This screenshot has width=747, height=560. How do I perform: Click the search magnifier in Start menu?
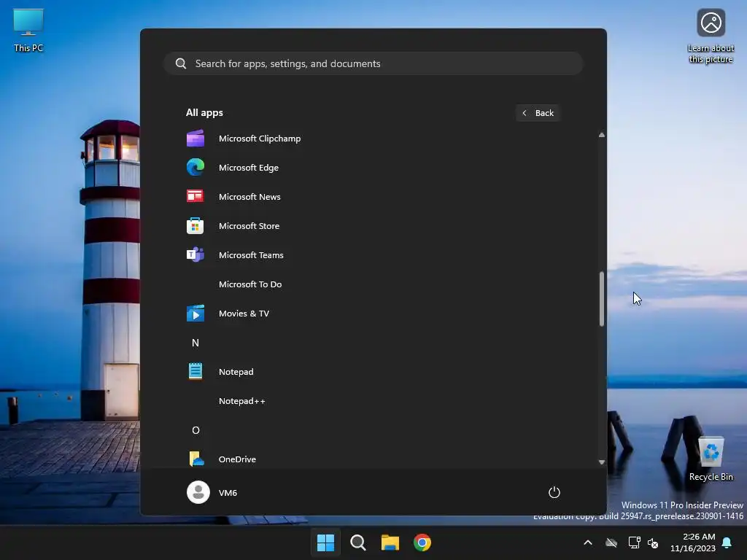coord(181,63)
